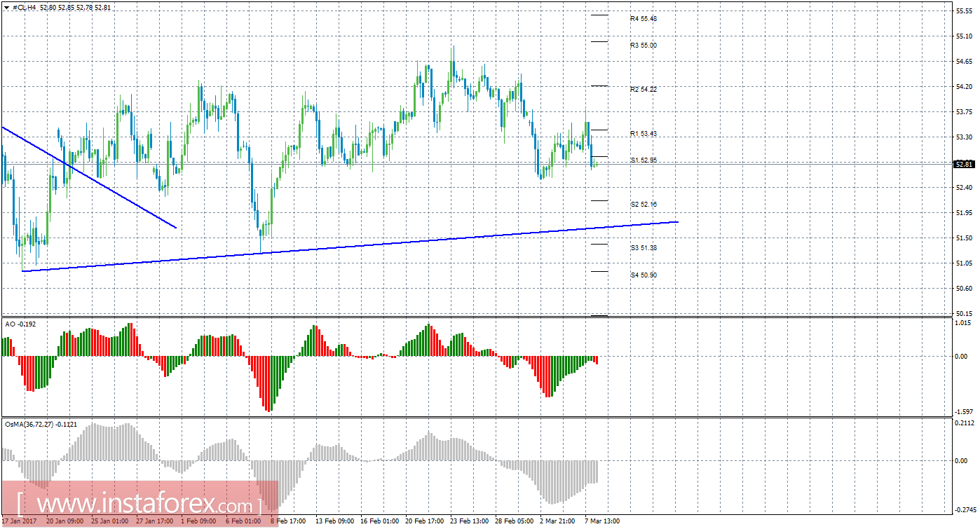Screen dimensions: 980x529
Task: Click the OsMA(36,72,27) indicator label
Action: tap(41, 425)
